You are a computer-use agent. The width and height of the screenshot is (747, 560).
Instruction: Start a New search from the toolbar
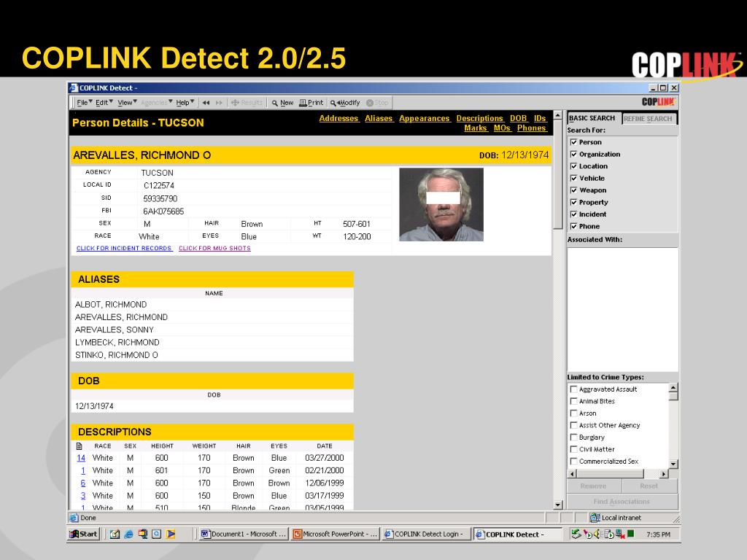point(282,102)
